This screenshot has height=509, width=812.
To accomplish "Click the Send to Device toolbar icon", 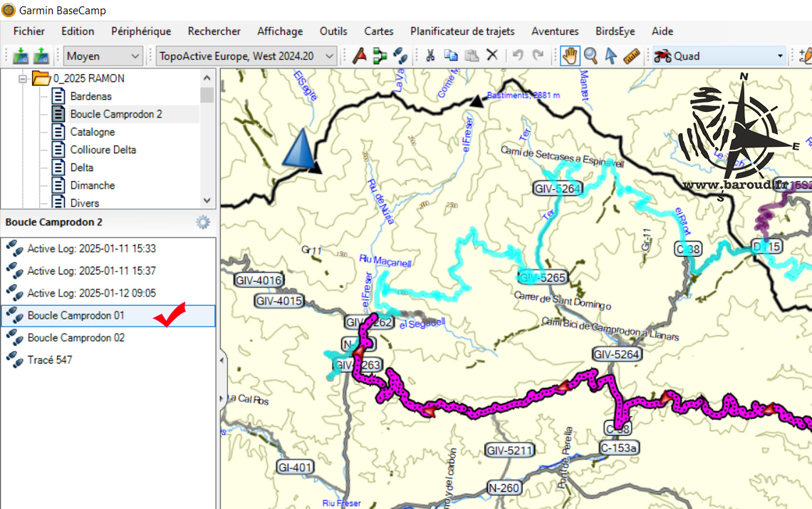I will [x=21, y=56].
